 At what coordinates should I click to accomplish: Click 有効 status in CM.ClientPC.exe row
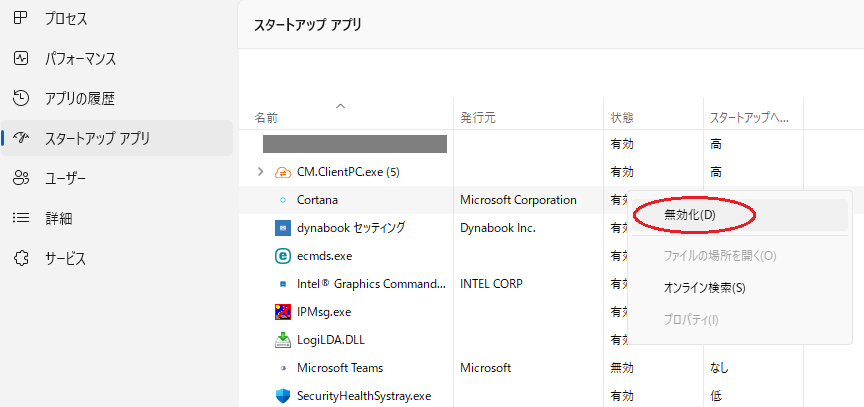click(622, 172)
